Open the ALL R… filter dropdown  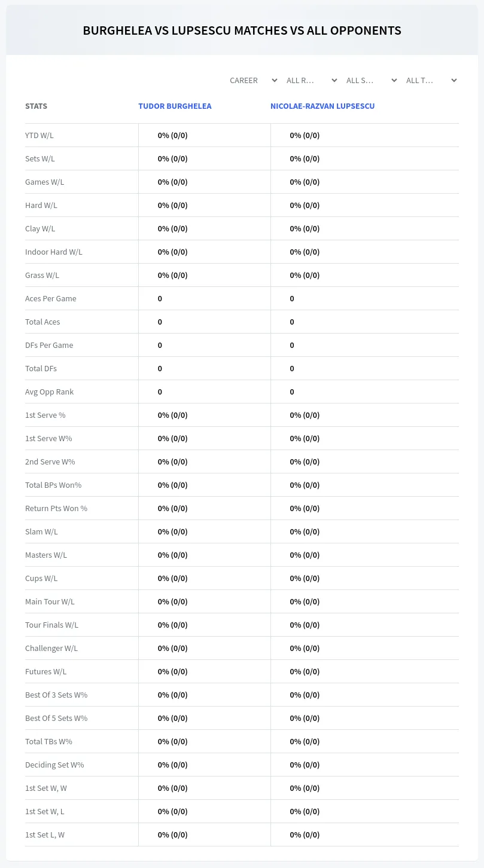[x=311, y=80]
